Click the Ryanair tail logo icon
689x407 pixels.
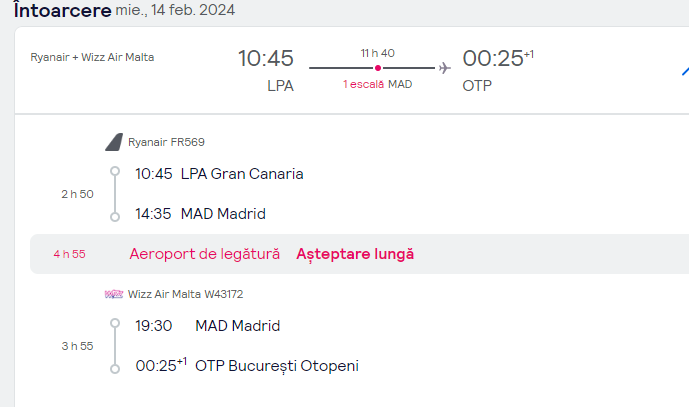114,142
